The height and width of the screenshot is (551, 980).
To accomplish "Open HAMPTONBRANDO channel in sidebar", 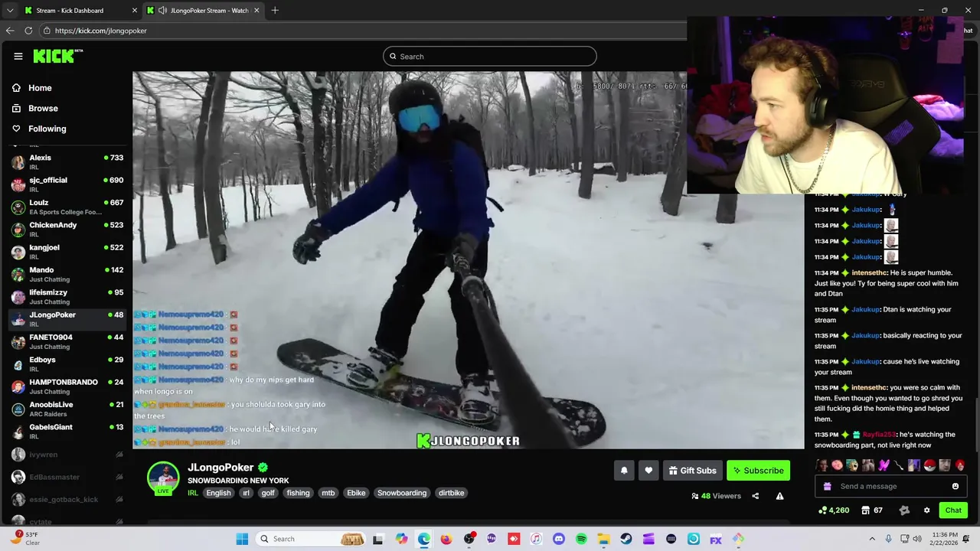I will pos(67,386).
